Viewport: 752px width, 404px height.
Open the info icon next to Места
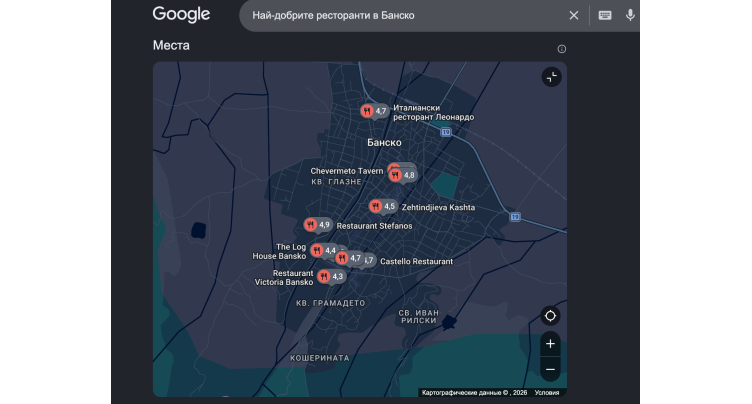pyautogui.click(x=562, y=49)
